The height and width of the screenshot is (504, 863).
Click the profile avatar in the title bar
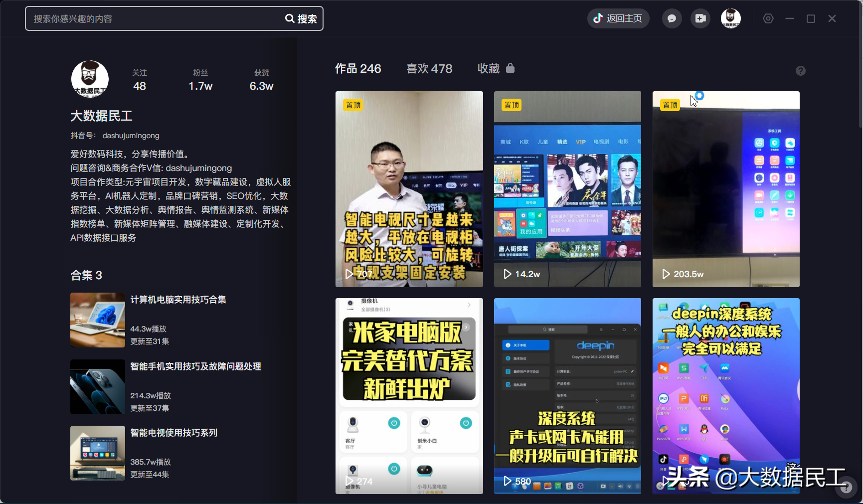click(730, 18)
